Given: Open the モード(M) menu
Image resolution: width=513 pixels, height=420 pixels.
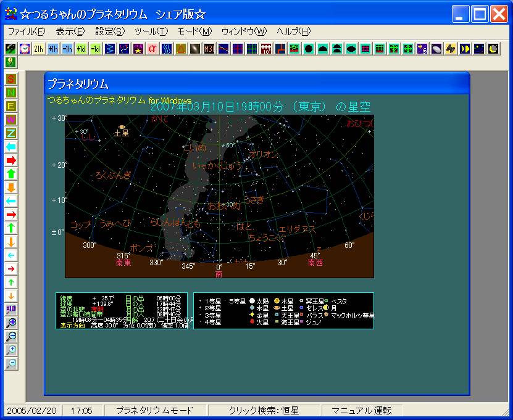Looking at the screenshot, I should coord(194,31).
